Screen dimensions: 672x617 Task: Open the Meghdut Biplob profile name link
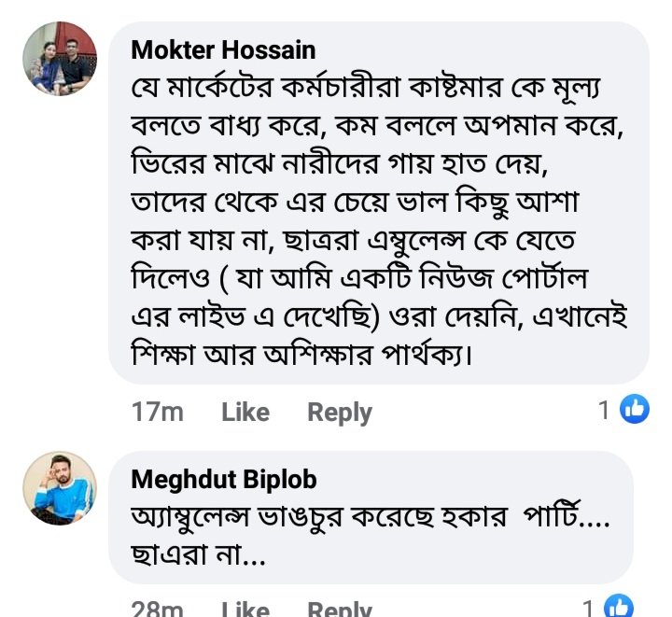click(x=224, y=480)
